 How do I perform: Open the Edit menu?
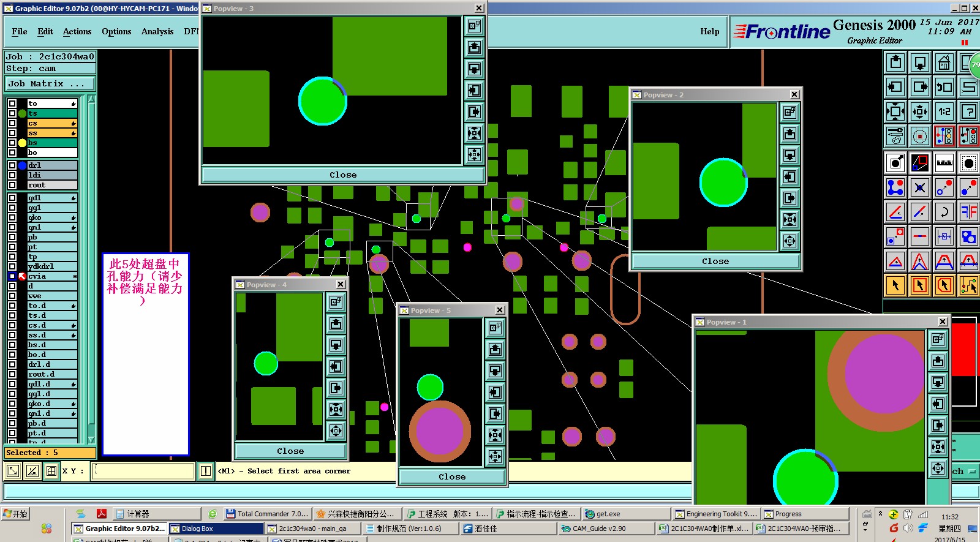[45, 31]
